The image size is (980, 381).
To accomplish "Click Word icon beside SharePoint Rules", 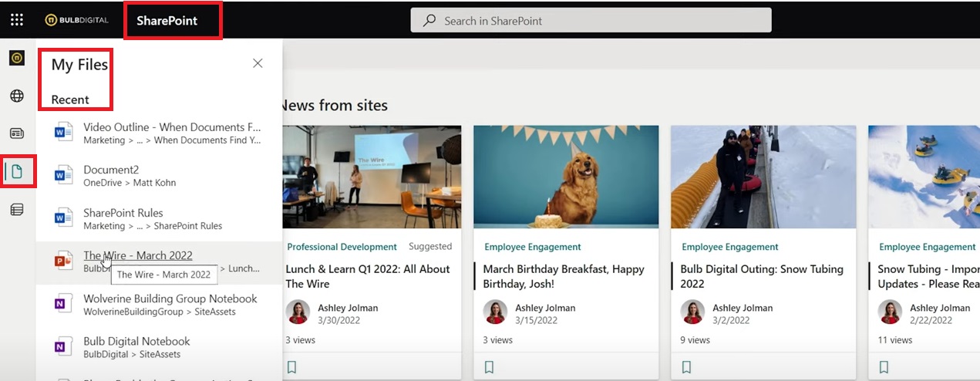I will coord(63,219).
